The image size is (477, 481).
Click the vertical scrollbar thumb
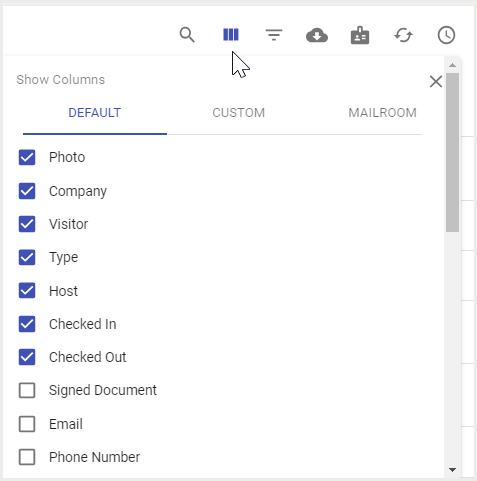452,152
